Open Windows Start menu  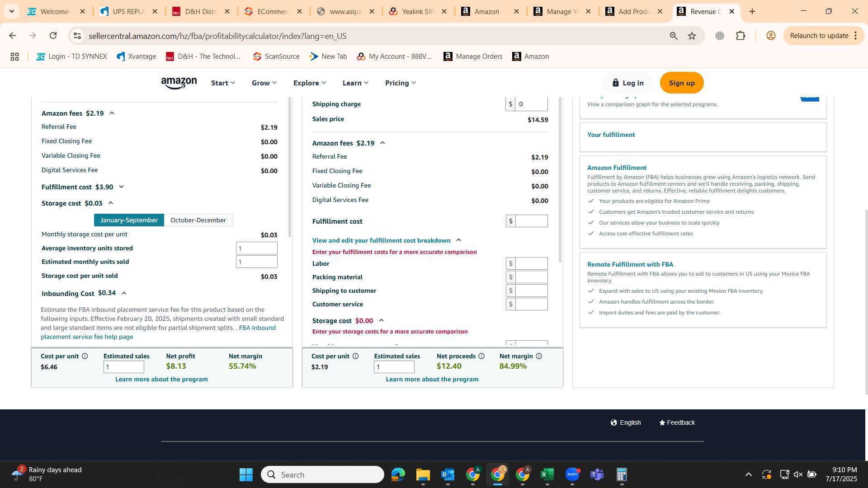246,474
